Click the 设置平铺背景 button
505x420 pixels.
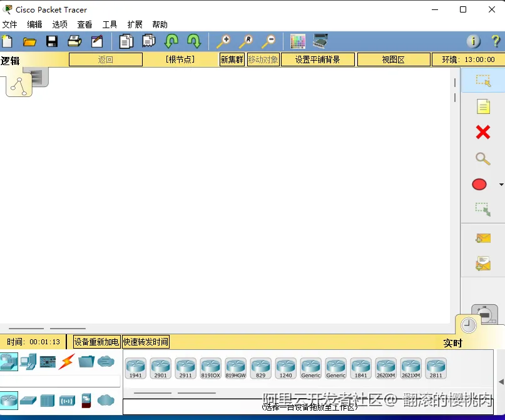pos(317,59)
